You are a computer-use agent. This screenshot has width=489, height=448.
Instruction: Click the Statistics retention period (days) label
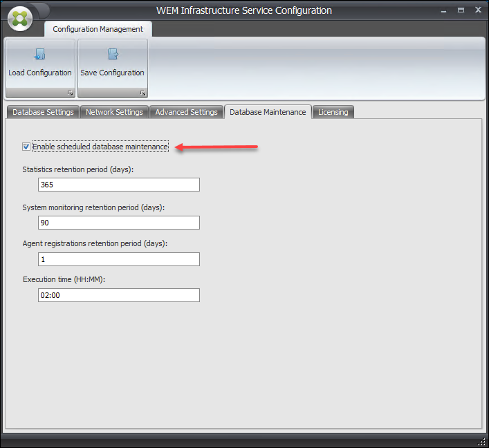78,169
